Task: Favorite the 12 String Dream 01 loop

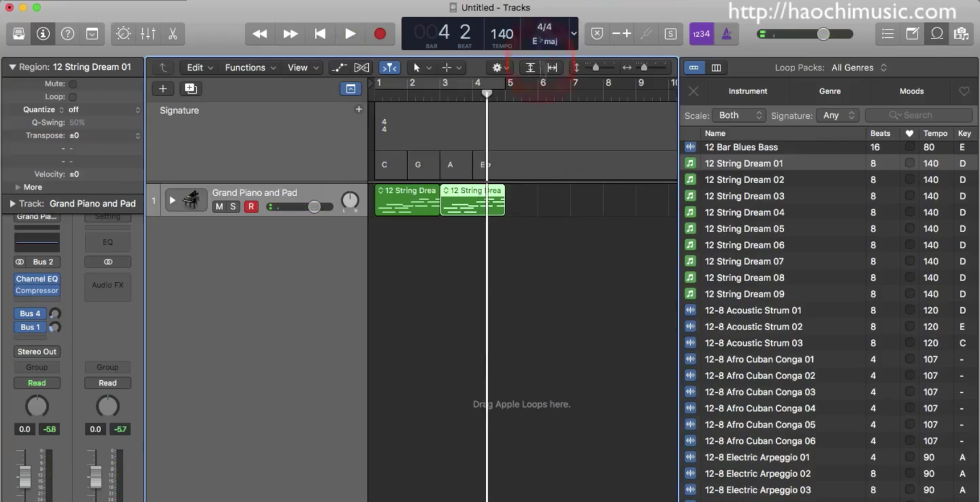Action: pyautogui.click(x=910, y=163)
